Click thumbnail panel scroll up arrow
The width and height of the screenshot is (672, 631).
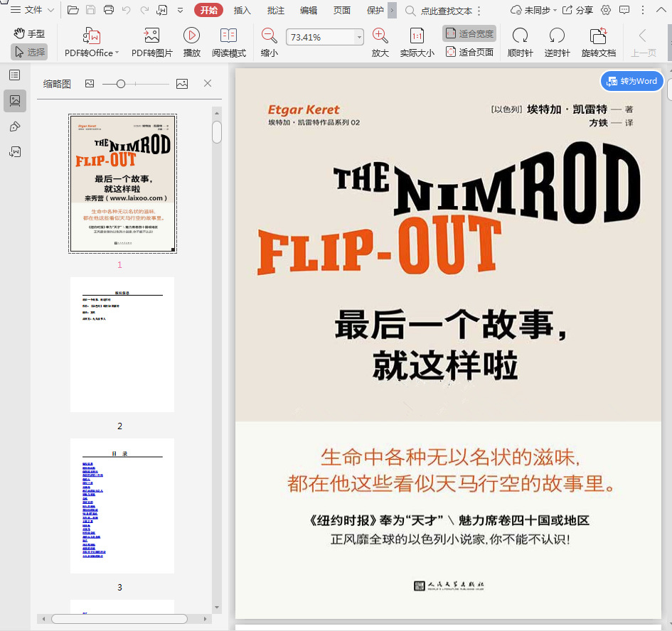click(x=217, y=113)
